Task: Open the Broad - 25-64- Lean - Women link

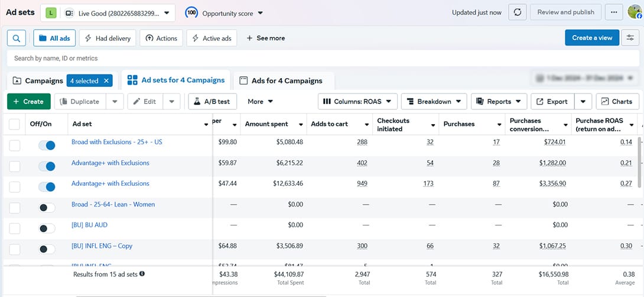Action: click(113, 205)
